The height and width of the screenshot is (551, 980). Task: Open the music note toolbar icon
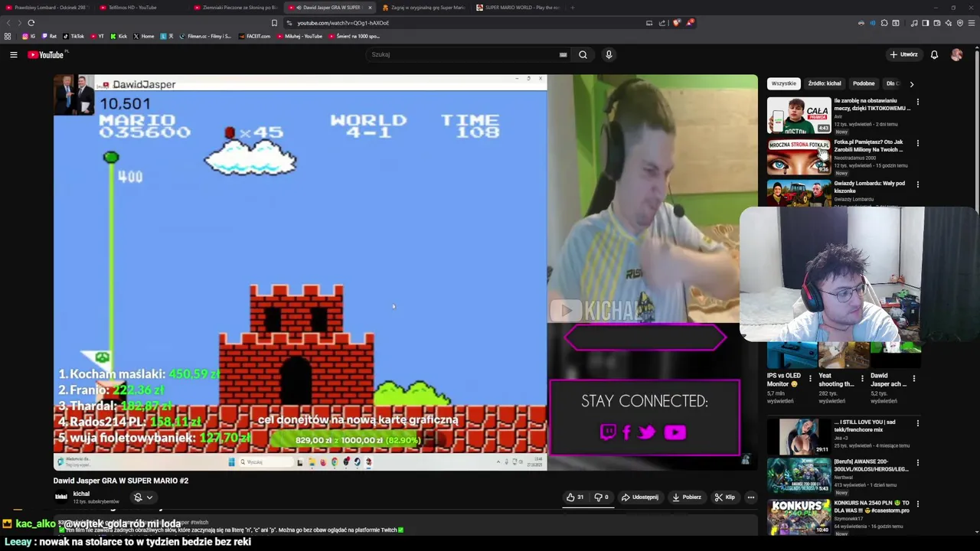coord(914,23)
